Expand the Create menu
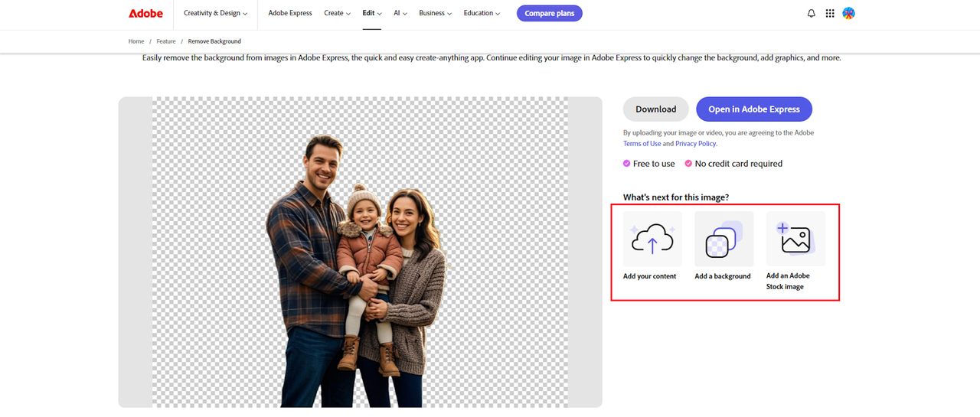 coord(337,13)
